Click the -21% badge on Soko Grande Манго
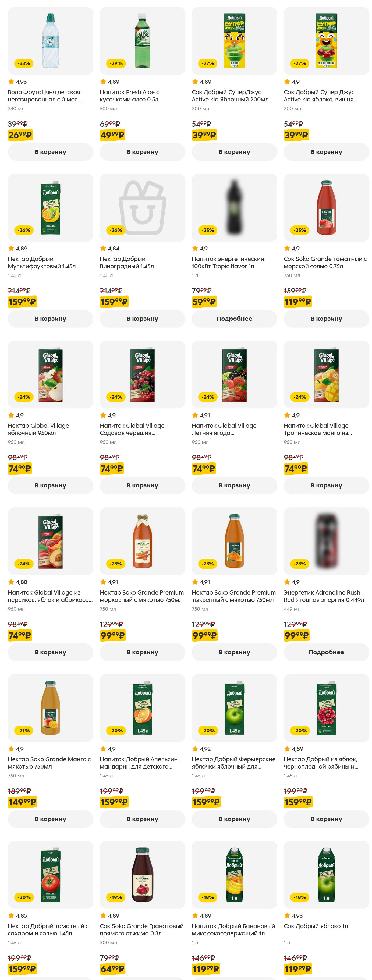The image size is (372, 980). click(24, 730)
